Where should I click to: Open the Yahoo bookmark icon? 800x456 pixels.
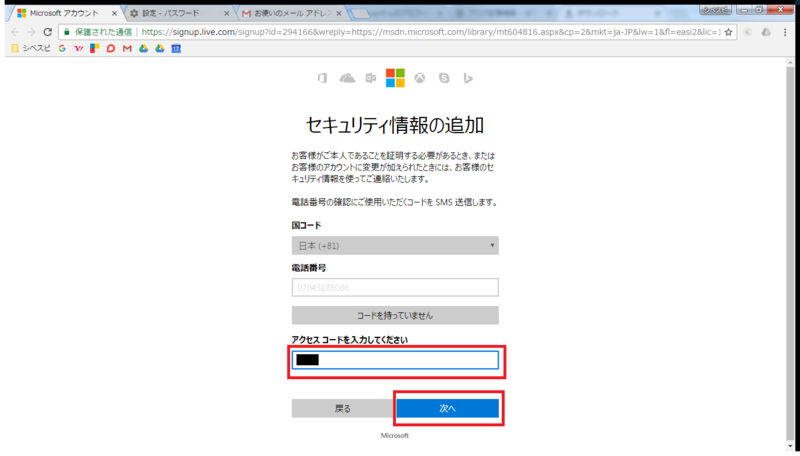[78, 48]
